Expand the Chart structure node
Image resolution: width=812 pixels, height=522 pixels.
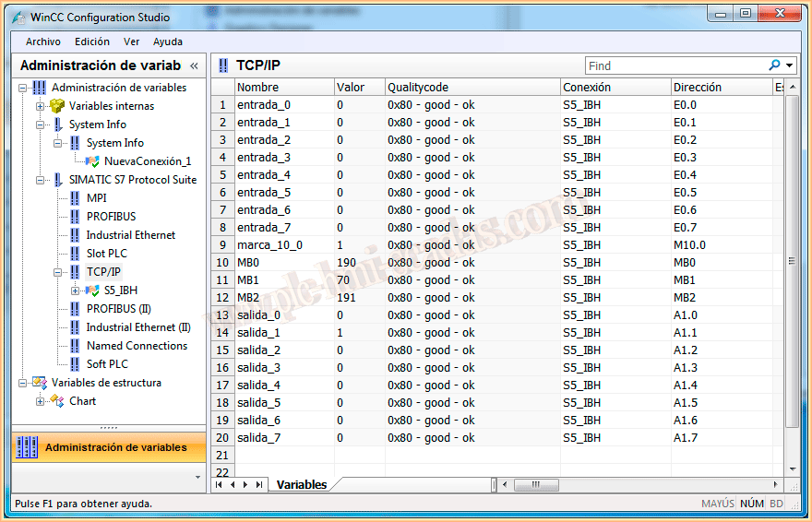click(40, 401)
